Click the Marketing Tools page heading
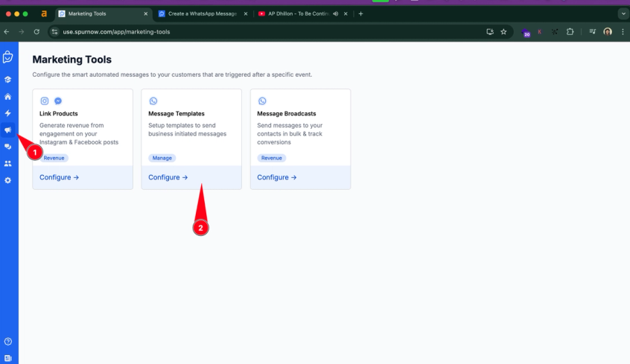 [72, 60]
